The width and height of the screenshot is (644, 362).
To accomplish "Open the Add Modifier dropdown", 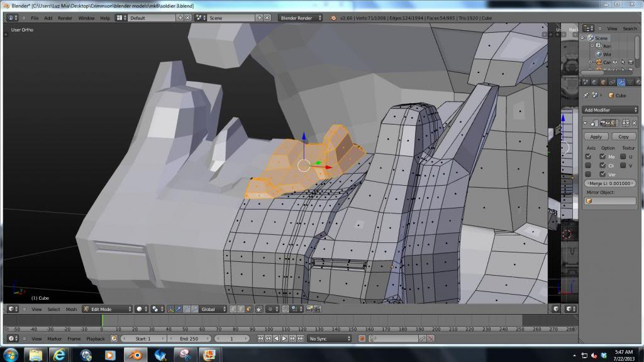I will point(609,110).
